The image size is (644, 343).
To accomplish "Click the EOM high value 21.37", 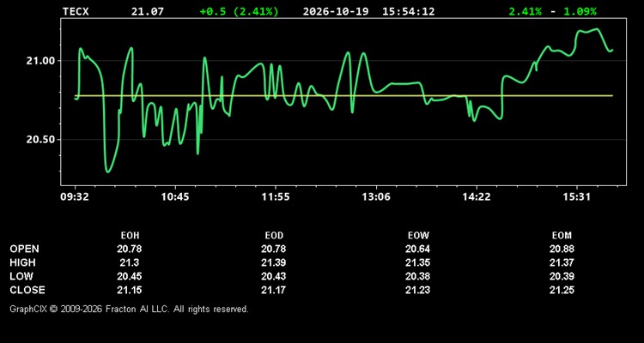I will 562,262.
